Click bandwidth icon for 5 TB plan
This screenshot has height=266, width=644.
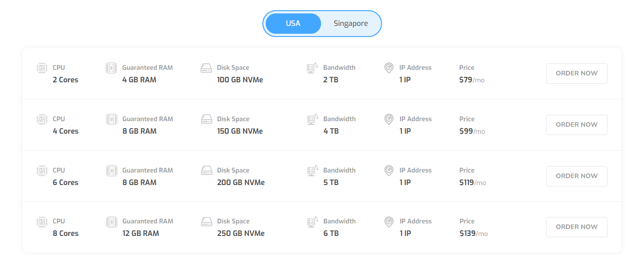(x=313, y=171)
